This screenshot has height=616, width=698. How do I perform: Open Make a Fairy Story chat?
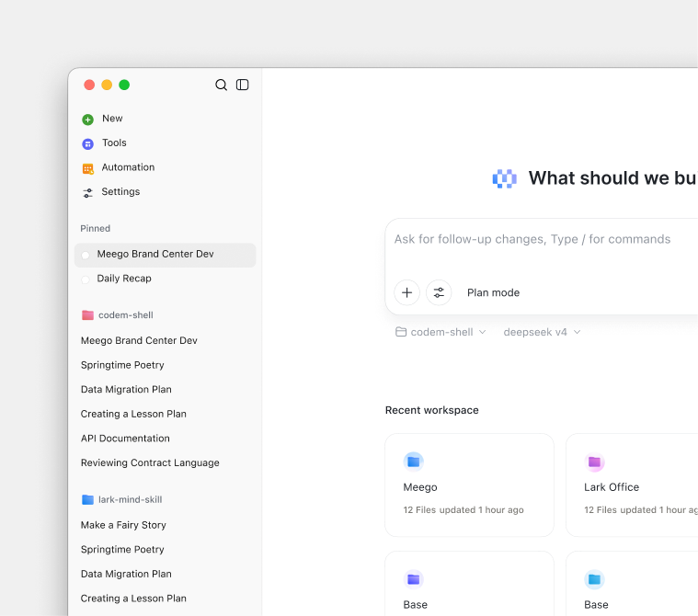pyautogui.click(x=123, y=525)
